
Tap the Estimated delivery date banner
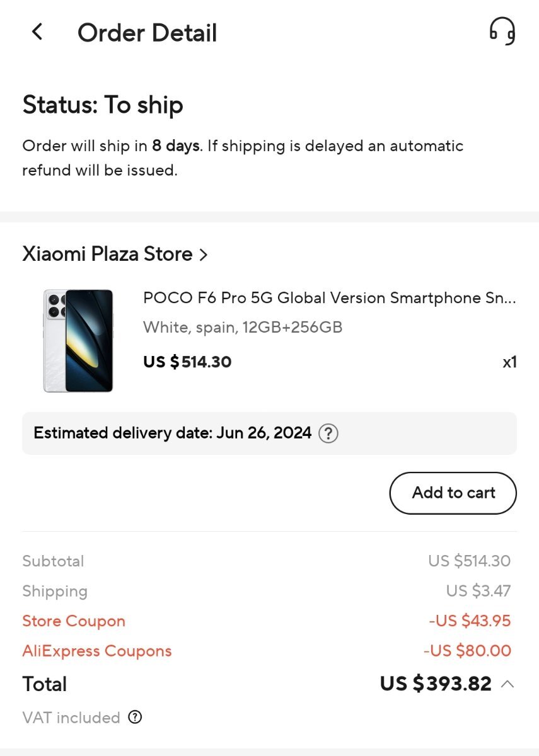pos(269,433)
